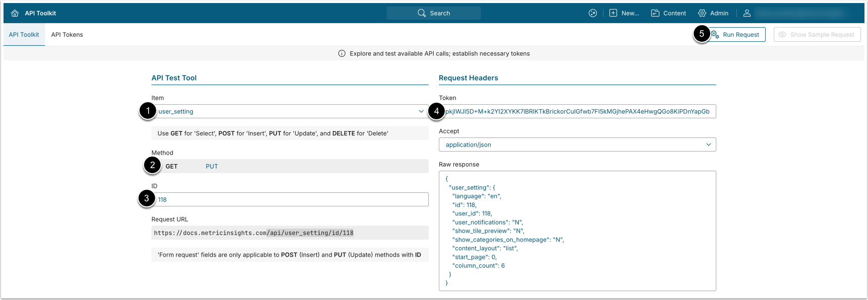This screenshot has width=868, height=300.
Task: Switch to the API Tokens tab
Action: (x=67, y=35)
